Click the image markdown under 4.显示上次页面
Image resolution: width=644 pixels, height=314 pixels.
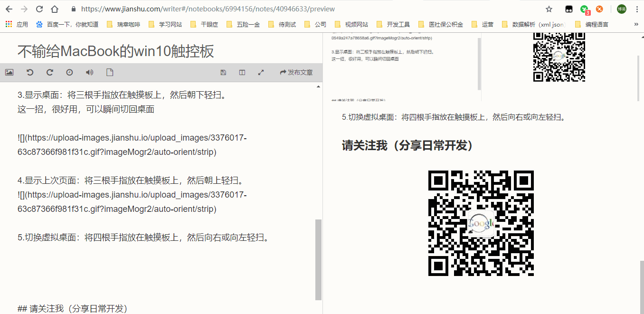click(132, 202)
